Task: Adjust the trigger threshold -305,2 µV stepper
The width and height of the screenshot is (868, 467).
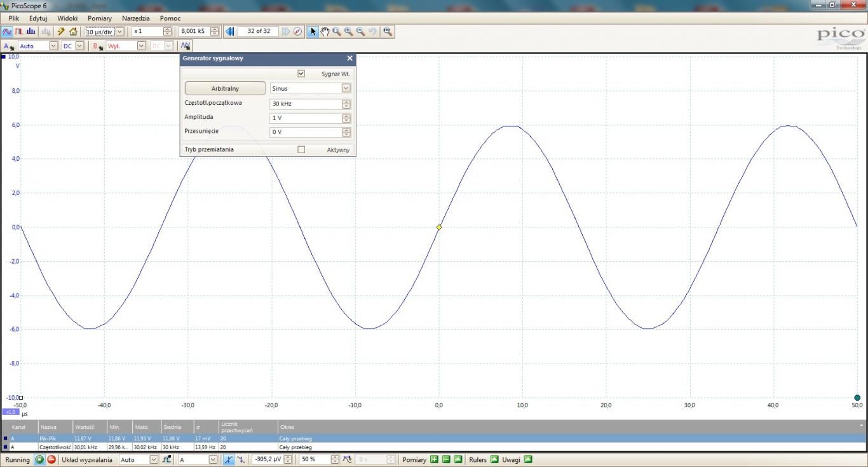Action: click(288, 459)
